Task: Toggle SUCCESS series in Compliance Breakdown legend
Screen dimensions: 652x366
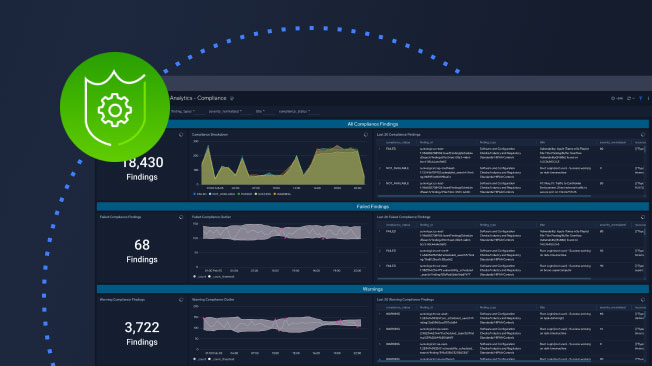Action: pos(262,194)
